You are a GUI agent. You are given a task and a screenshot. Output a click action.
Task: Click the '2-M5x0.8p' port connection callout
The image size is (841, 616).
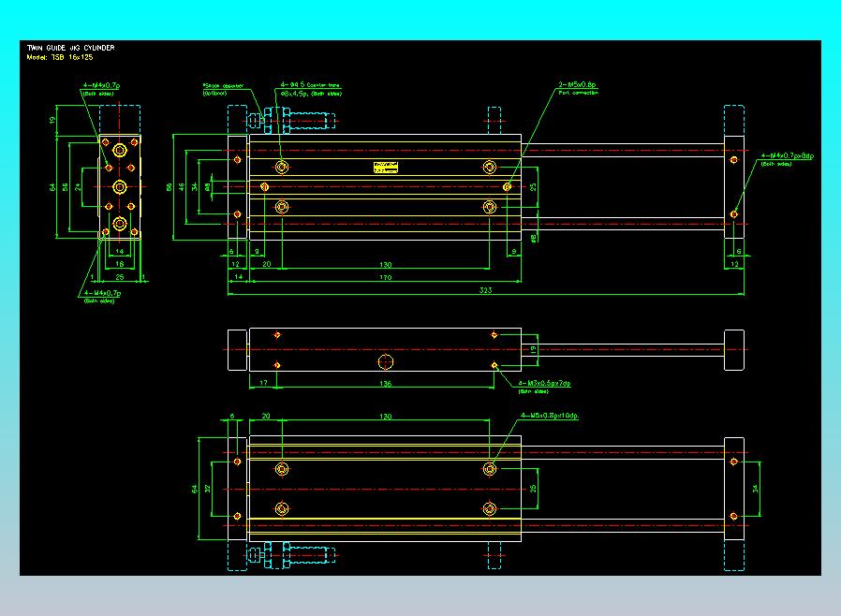click(577, 84)
